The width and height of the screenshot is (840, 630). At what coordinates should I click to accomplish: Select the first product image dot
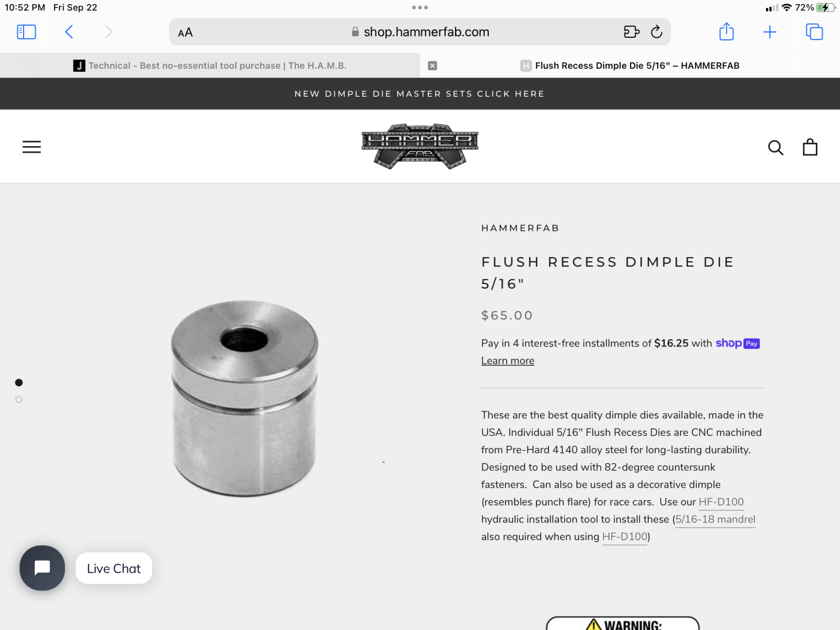point(19,383)
